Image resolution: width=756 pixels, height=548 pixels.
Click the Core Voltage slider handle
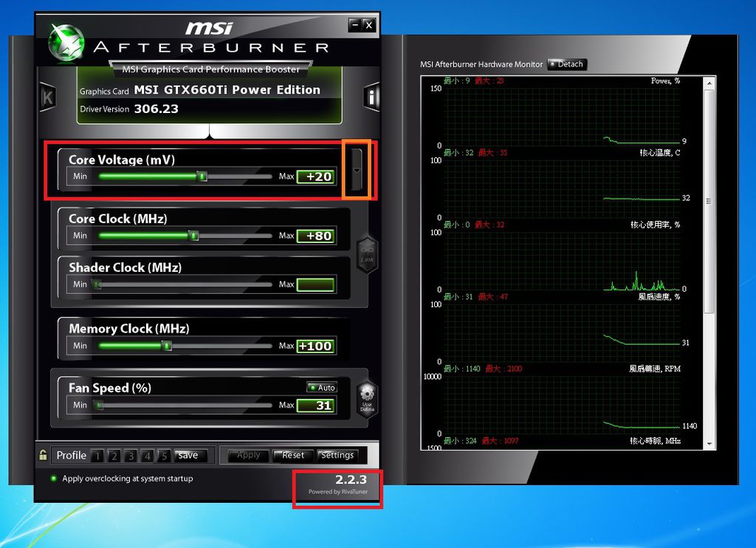tap(202, 177)
